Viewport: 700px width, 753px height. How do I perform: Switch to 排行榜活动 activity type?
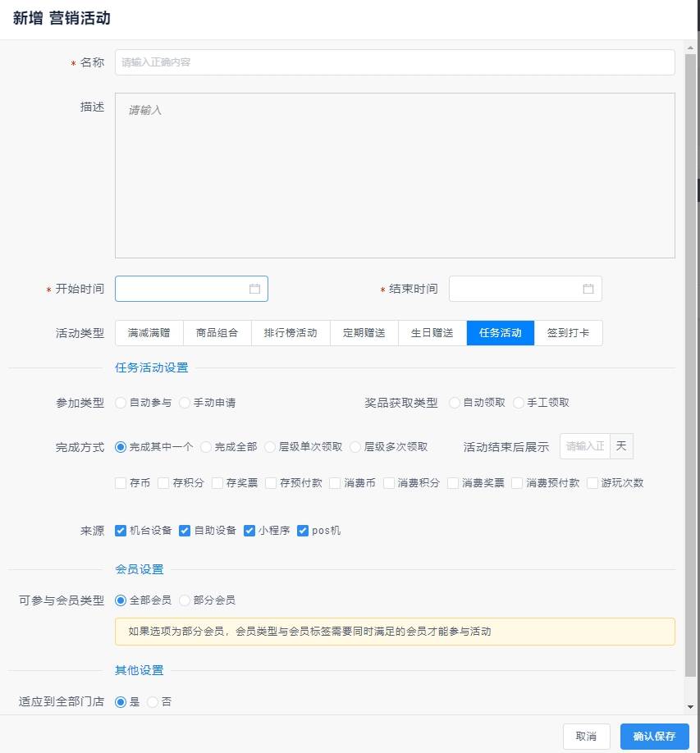point(291,333)
